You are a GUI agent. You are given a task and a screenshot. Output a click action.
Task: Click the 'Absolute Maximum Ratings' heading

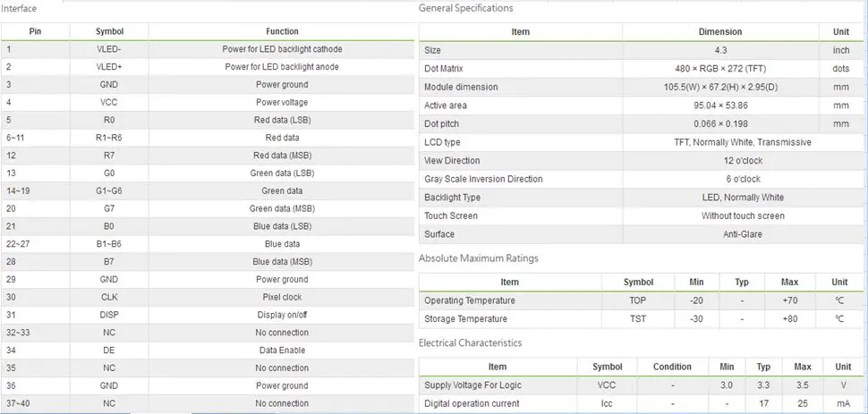pyautogui.click(x=478, y=258)
